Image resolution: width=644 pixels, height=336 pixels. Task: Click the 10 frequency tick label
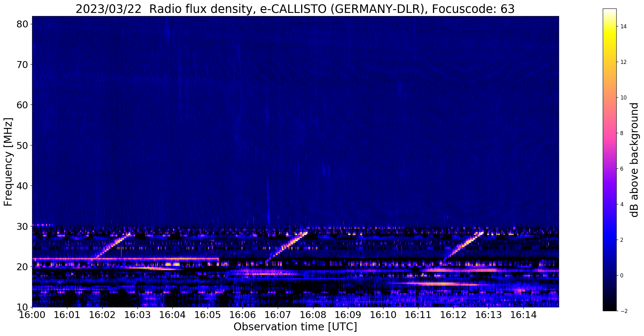pos(22,307)
